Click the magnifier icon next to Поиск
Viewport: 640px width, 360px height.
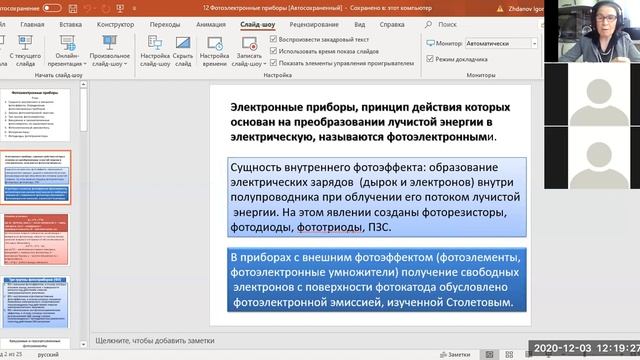click(x=428, y=24)
